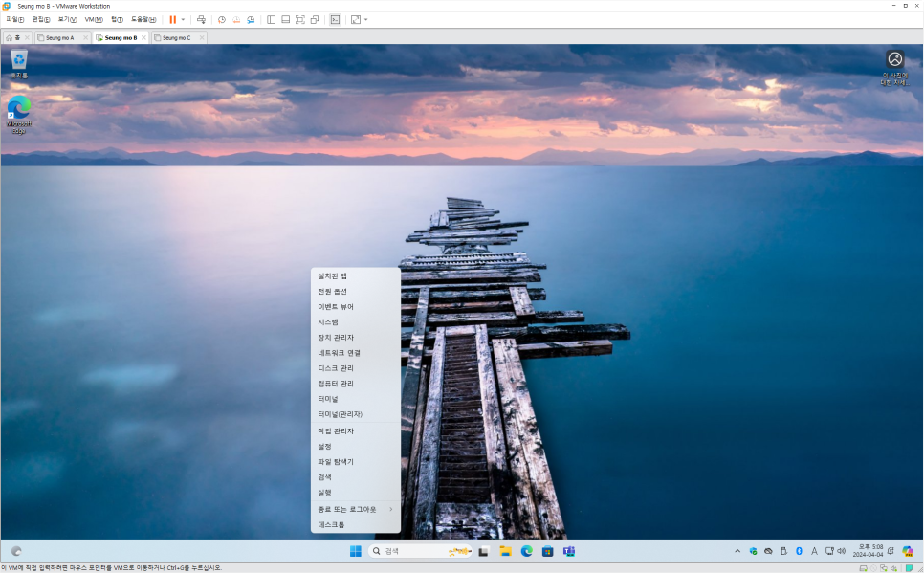Open Microsoft Store from the taskbar

pos(547,551)
